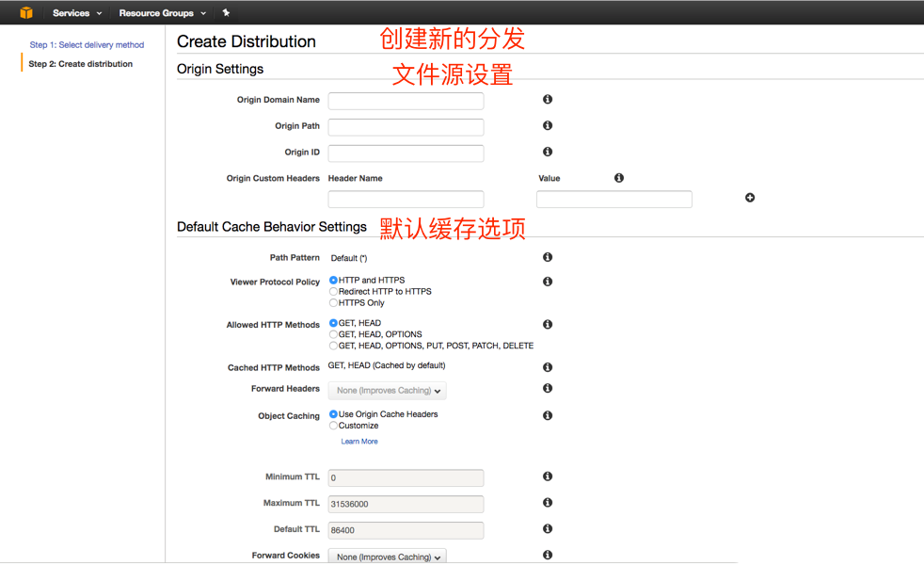This screenshot has height=565, width=924.
Task: Click the Origin Path input field
Action: pyautogui.click(x=406, y=127)
